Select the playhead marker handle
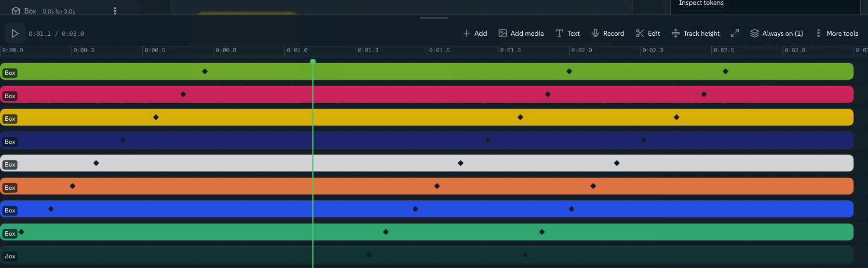The image size is (868, 268). (x=313, y=61)
